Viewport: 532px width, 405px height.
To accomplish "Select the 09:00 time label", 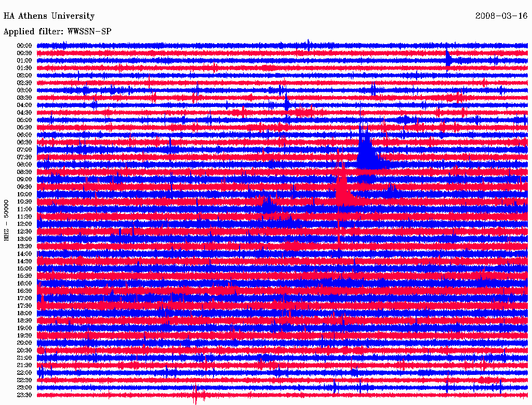I will point(24,180).
